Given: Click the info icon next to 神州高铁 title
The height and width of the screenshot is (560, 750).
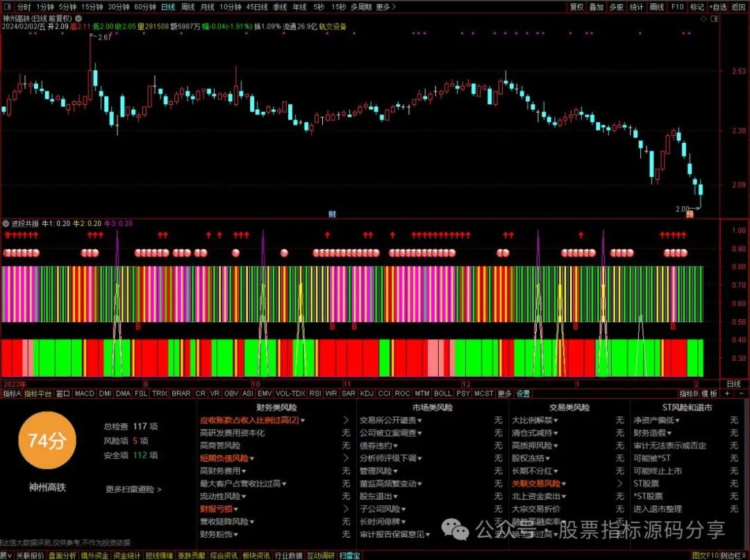Looking at the screenshot, I should (78, 18).
